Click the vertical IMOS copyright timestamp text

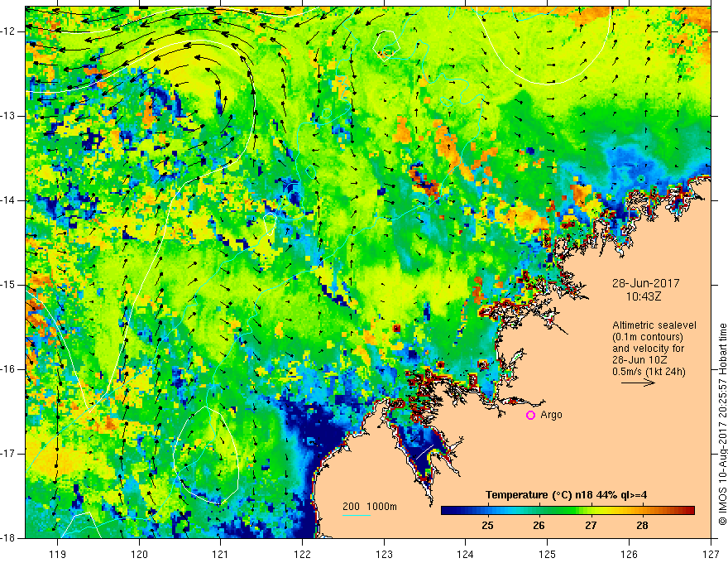click(722, 424)
